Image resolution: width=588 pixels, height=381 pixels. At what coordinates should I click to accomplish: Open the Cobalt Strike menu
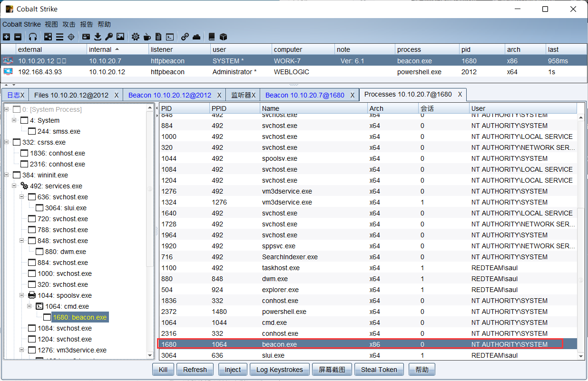pos(21,24)
